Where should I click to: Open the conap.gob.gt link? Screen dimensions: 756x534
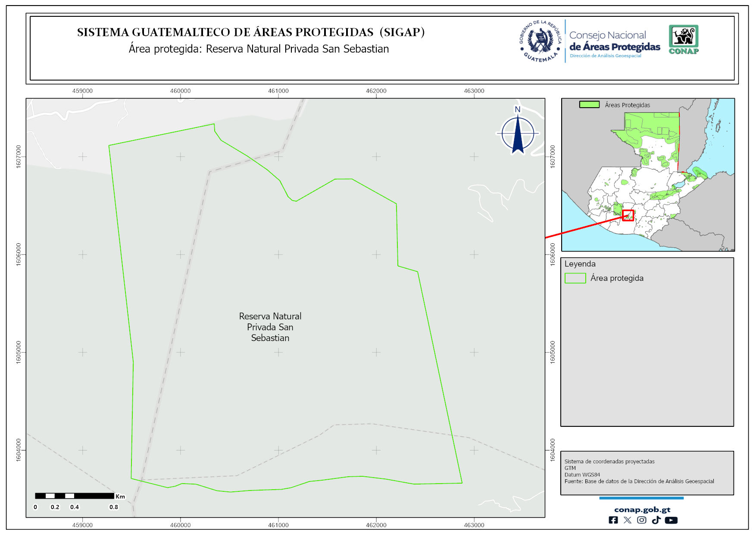(642, 509)
